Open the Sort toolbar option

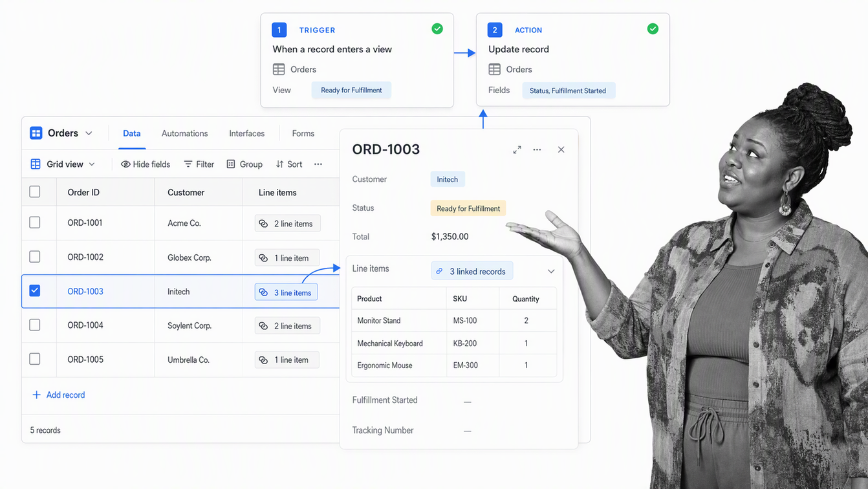(289, 164)
